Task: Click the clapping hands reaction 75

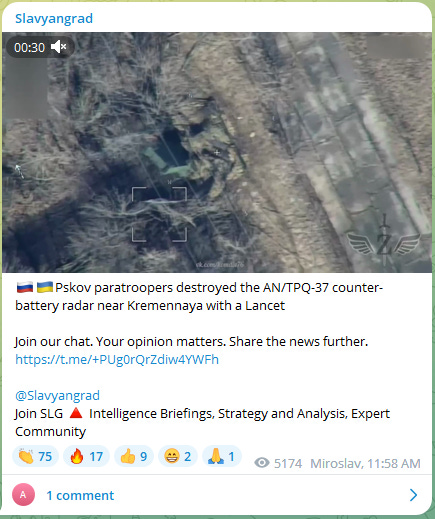Action: pyautogui.click(x=35, y=456)
